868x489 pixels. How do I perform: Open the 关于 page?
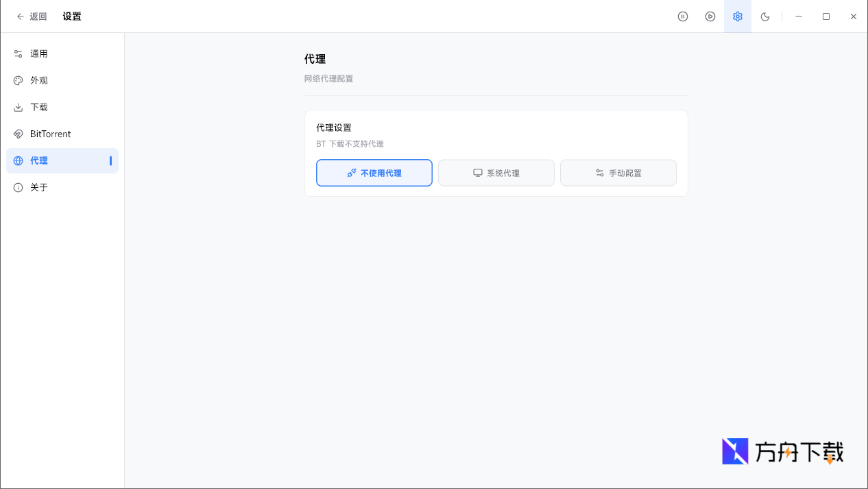point(39,187)
